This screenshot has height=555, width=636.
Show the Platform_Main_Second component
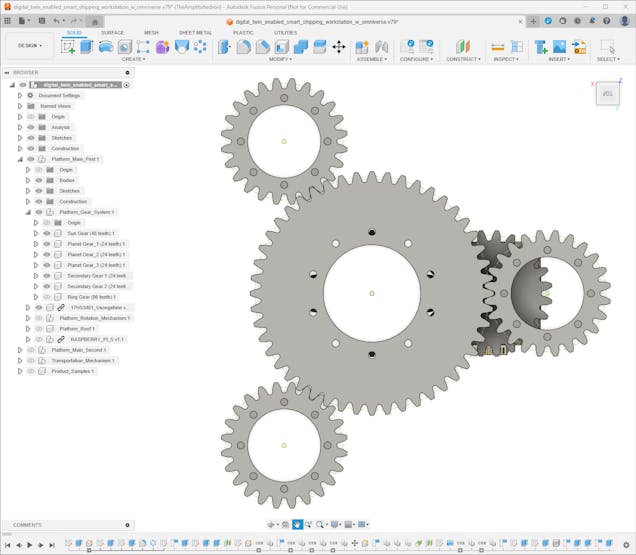click(x=30, y=350)
